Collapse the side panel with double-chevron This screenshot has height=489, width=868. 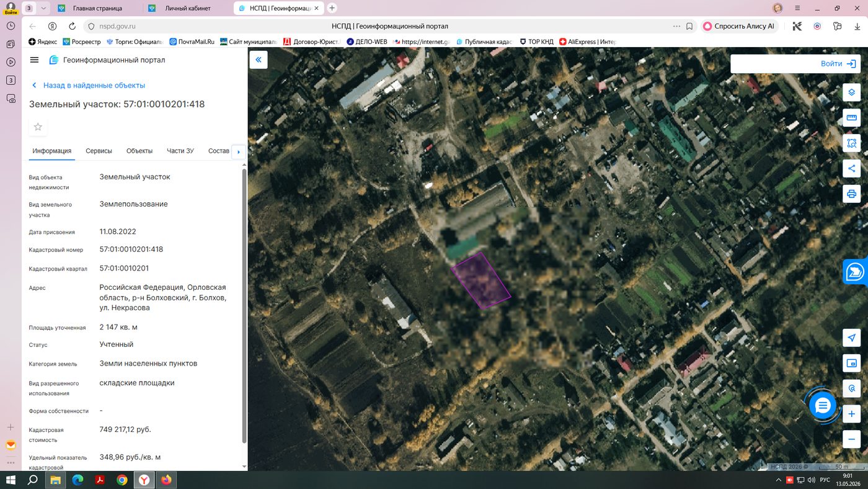(259, 60)
